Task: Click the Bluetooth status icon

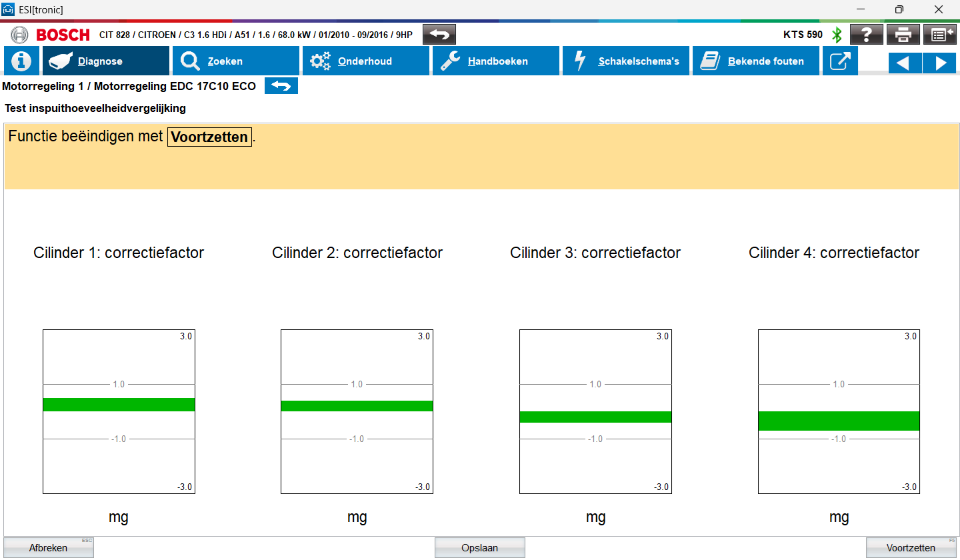Action: coord(837,35)
